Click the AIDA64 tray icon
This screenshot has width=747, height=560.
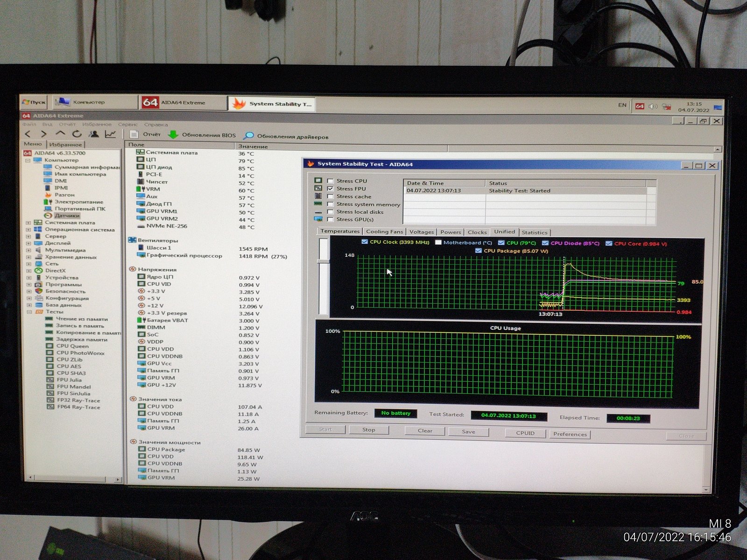pos(640,106)
